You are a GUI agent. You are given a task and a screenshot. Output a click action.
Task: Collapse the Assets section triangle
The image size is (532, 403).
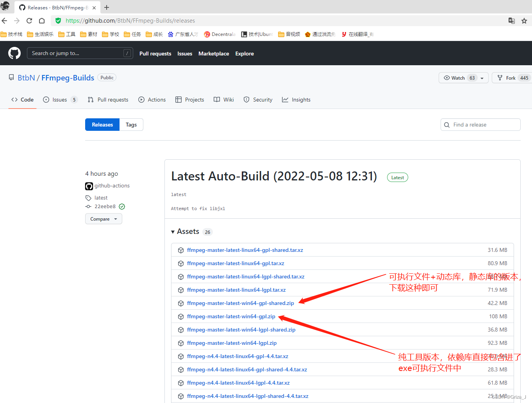point(173,232)
